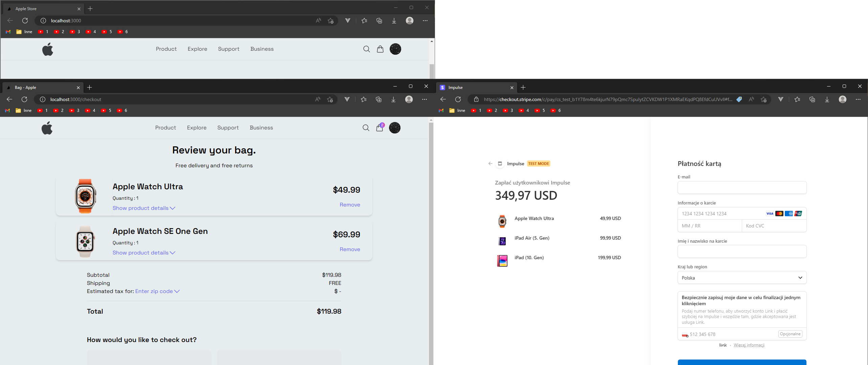Viewport: 868px width, 365px height.
Task: Click the shopping bag icon with badge 2
Action: click(x=380, y=128)
